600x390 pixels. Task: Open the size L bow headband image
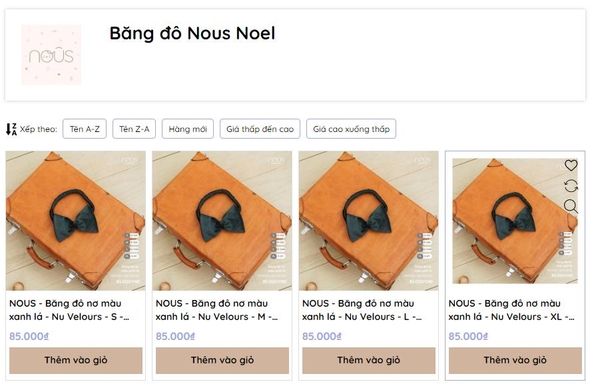(x=368, y=221)
